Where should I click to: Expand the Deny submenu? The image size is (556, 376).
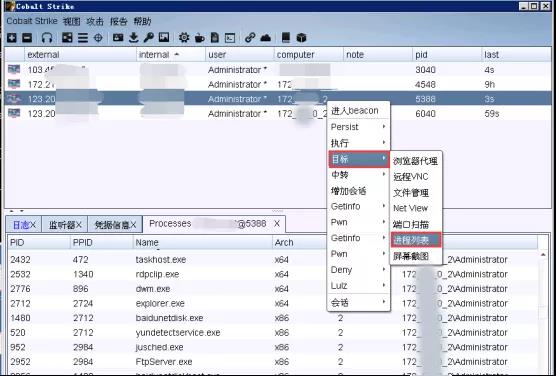pyautogui.click(x=358, y=270)
